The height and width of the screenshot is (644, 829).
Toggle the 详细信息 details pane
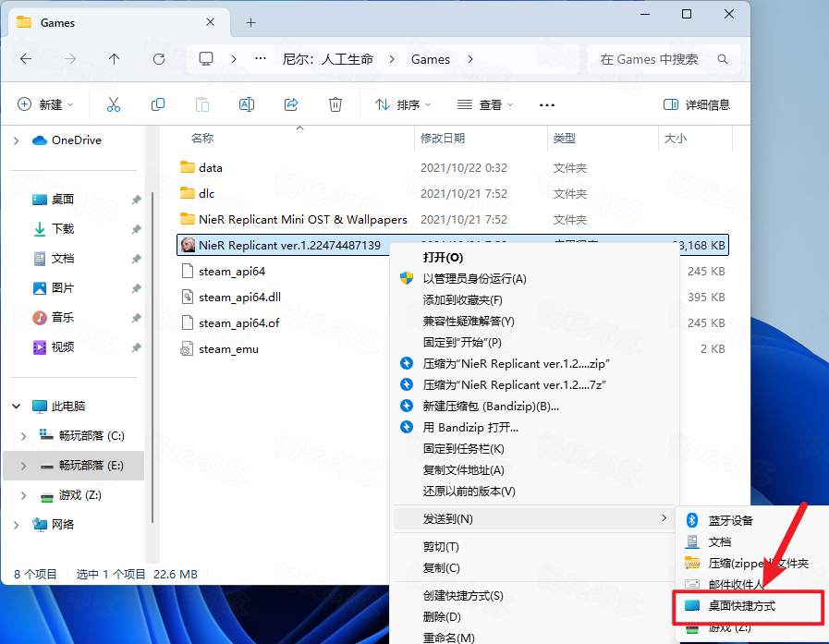click(696, 104)
